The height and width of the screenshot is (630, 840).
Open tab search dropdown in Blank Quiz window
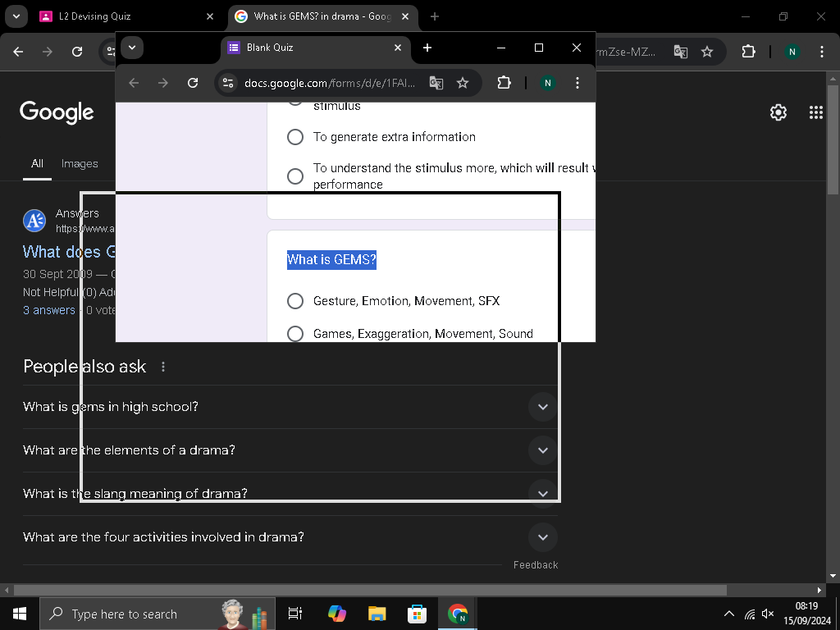coord(132,48)
